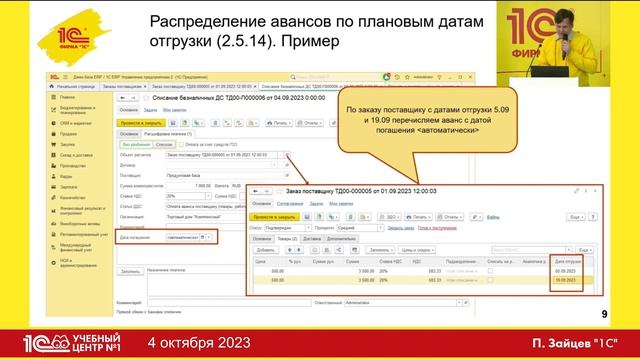Expand the Ставка НДС dropdown in payment form
The image size is (640, 360).
coord(208,196)
